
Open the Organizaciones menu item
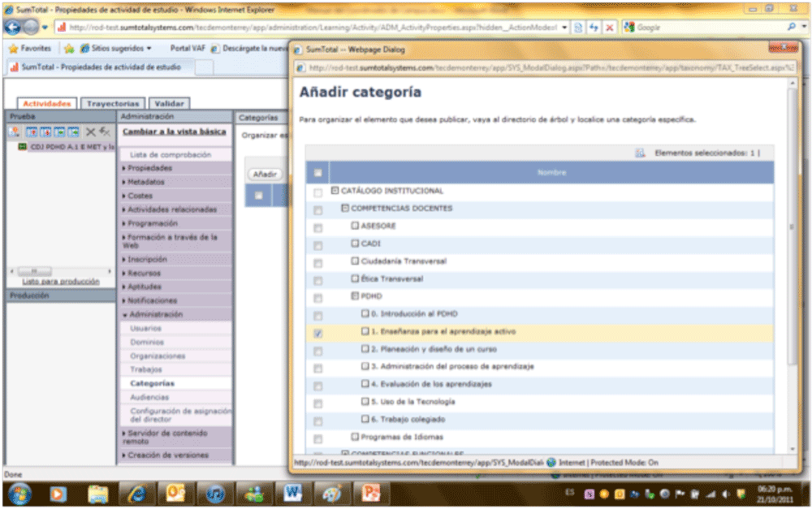tap(158, 356)
